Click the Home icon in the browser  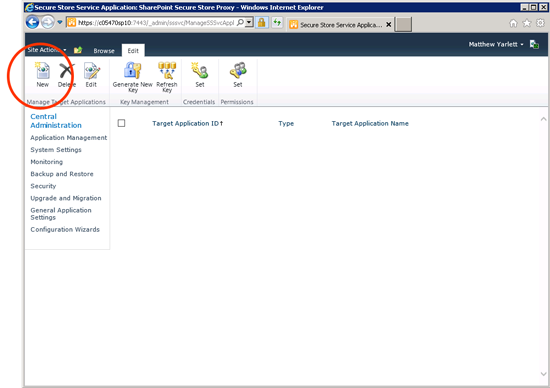pyautogui.click(x=513, y=23)
